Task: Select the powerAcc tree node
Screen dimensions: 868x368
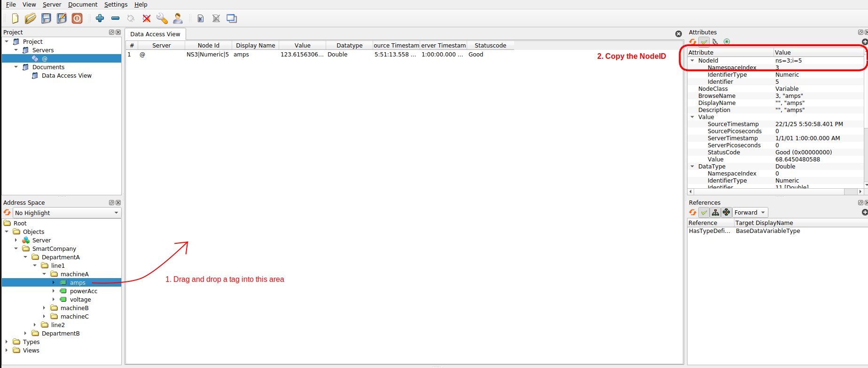Action: click(x=83, y=291)
